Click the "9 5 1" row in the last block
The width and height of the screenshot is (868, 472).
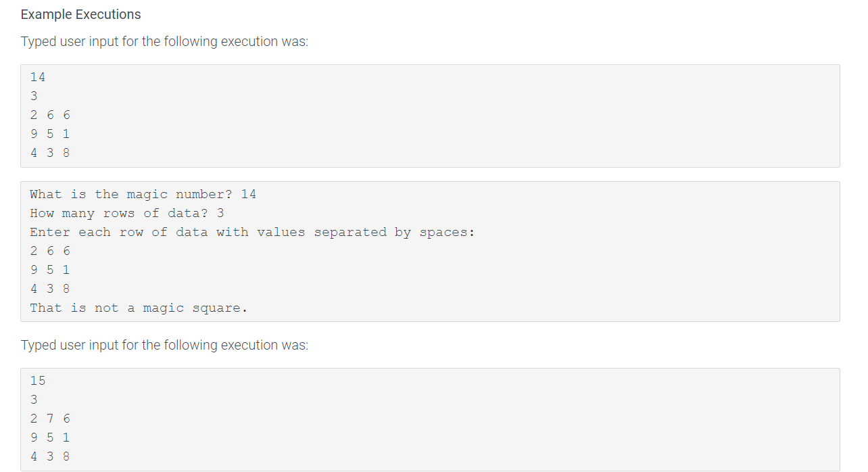[x=50, y=438]
